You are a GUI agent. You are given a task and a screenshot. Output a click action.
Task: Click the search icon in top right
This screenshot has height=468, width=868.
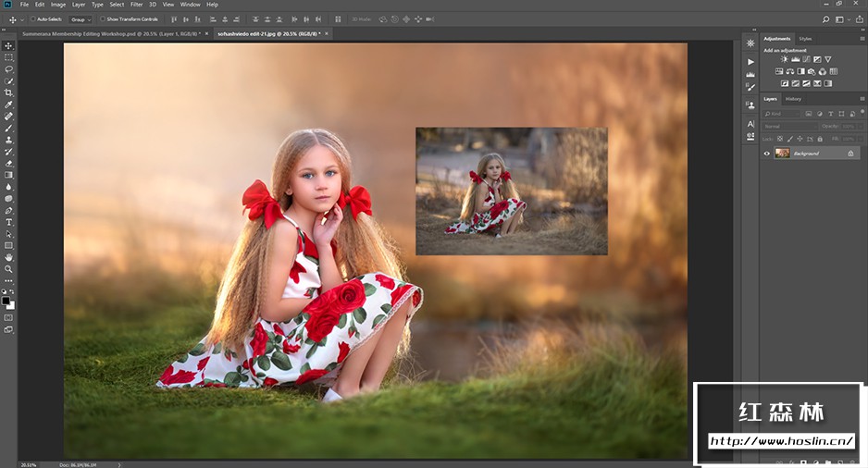(826, 18)
